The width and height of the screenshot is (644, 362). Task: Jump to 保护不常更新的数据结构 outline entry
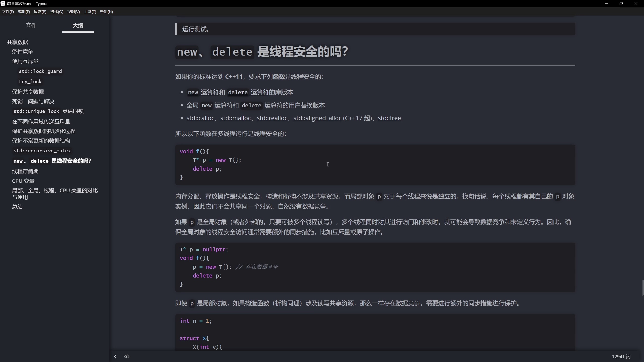point(41,141)
